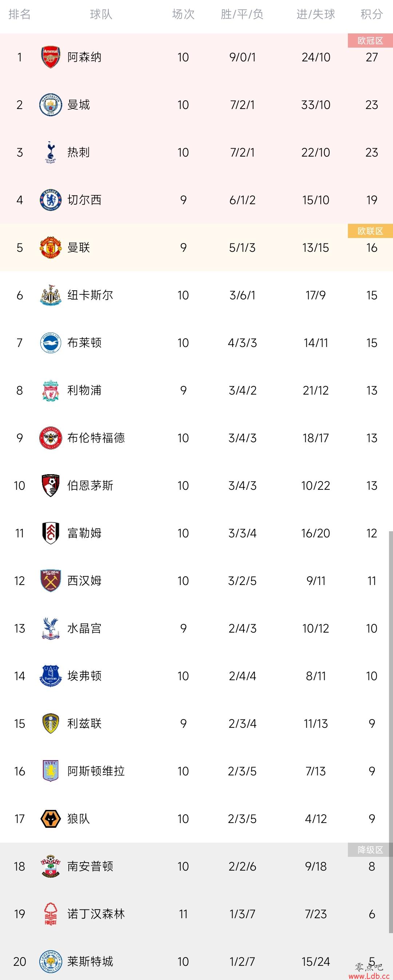Open the Newcastle United crest

(x=50, y=295)
